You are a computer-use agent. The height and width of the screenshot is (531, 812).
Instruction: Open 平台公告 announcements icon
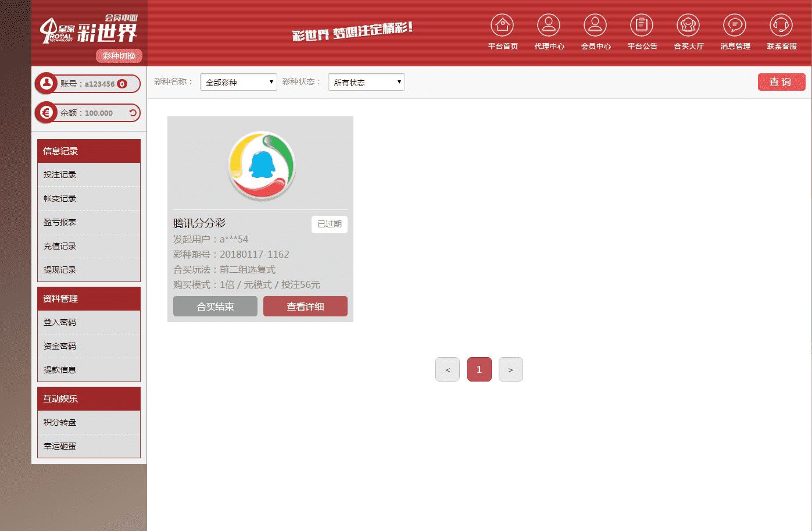(x=642, y=26)
